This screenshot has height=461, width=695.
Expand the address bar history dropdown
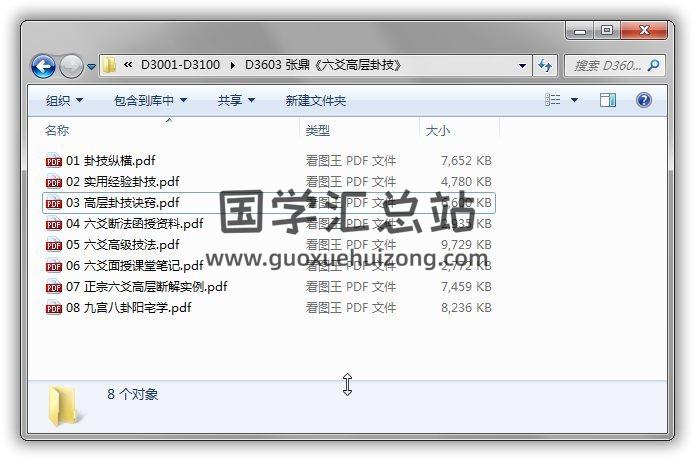click(x=523, y=66)
